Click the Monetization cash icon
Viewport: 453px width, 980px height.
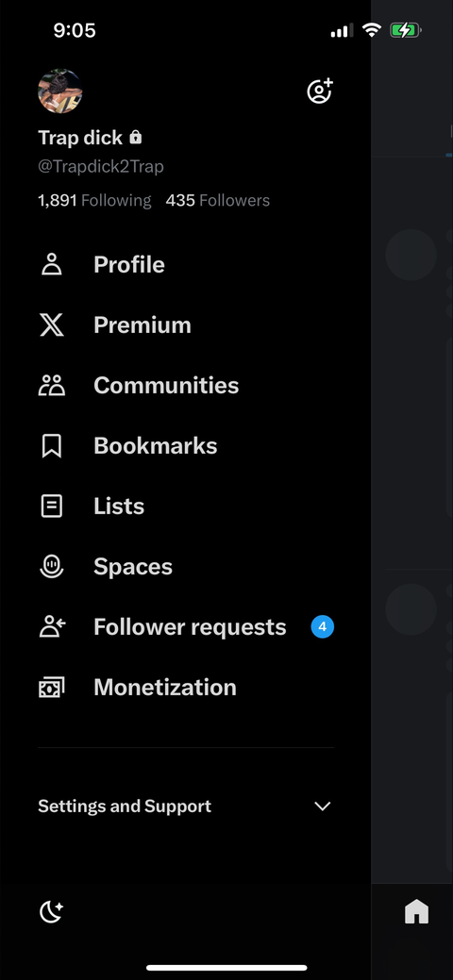pyautogui.click(x=51, y=688)
